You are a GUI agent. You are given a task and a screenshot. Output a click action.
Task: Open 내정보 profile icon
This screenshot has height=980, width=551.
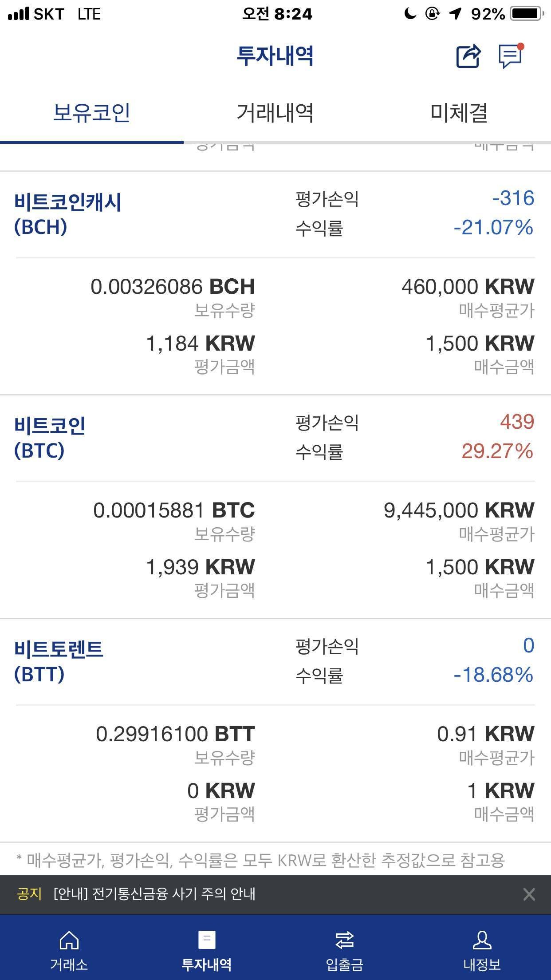[x=482, y=940]
